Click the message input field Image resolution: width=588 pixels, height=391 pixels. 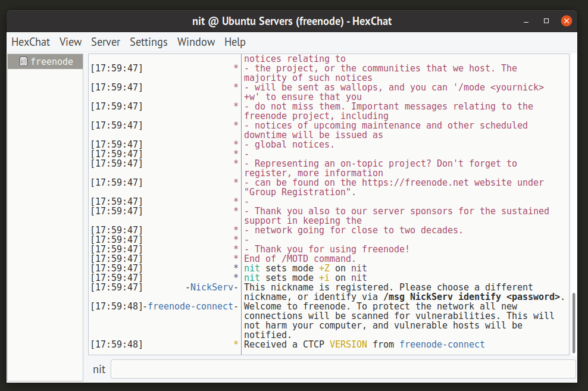coord(343,369)
